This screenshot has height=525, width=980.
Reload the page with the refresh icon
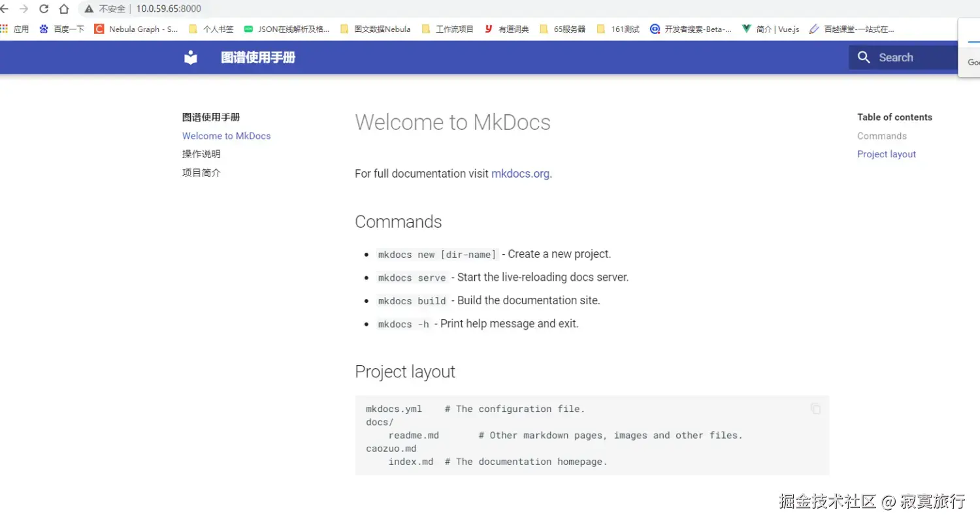click(x=44, y=8)
